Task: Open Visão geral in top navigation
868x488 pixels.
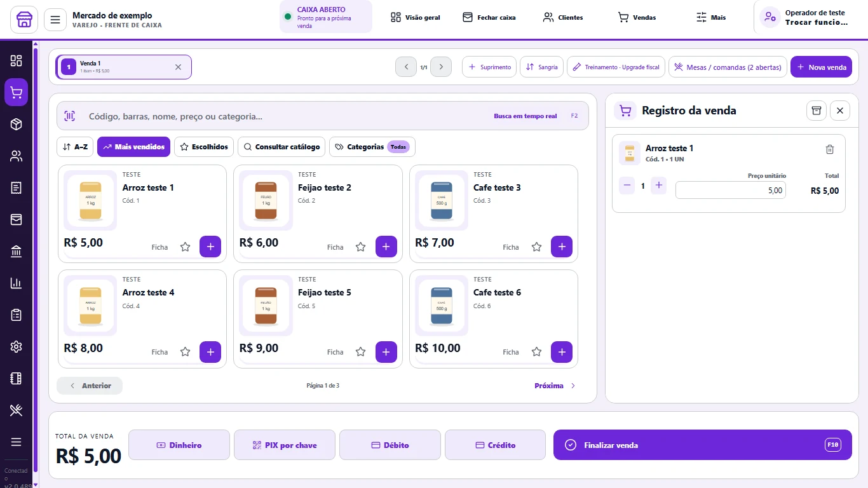Action: pos(416,17)
